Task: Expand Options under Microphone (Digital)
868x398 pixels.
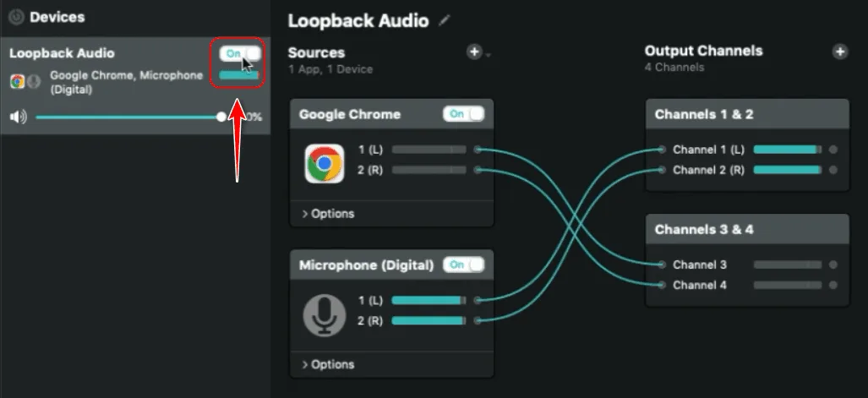Action: [x=328, y=364]
